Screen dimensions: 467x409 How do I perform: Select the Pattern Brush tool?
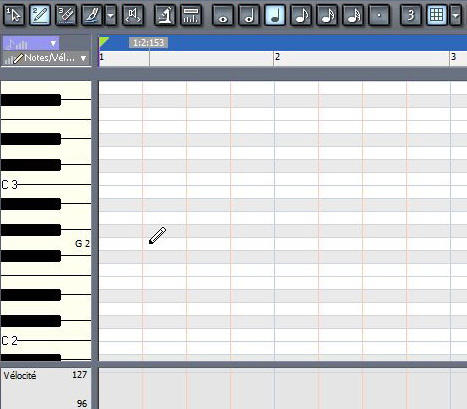pyautogui.click(x=92, y=15)
